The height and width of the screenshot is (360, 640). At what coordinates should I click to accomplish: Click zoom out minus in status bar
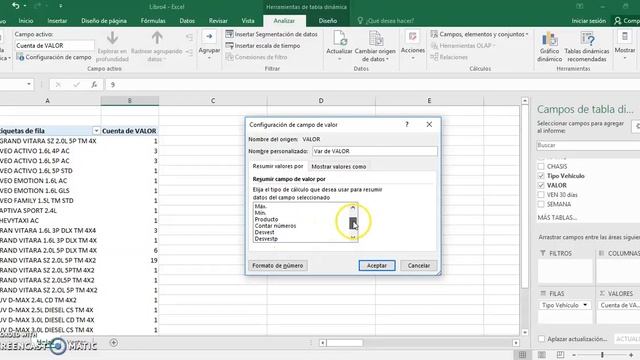[x=574, y=355]
